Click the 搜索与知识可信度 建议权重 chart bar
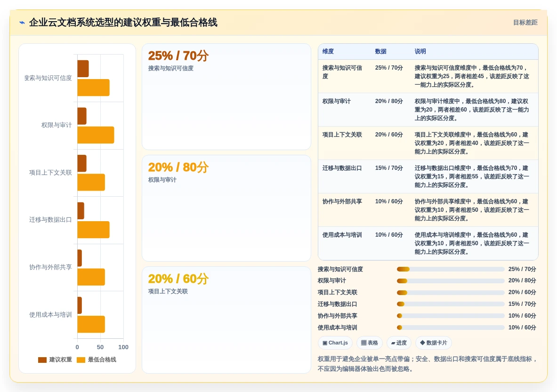557x392 pixels. point(83,69)
